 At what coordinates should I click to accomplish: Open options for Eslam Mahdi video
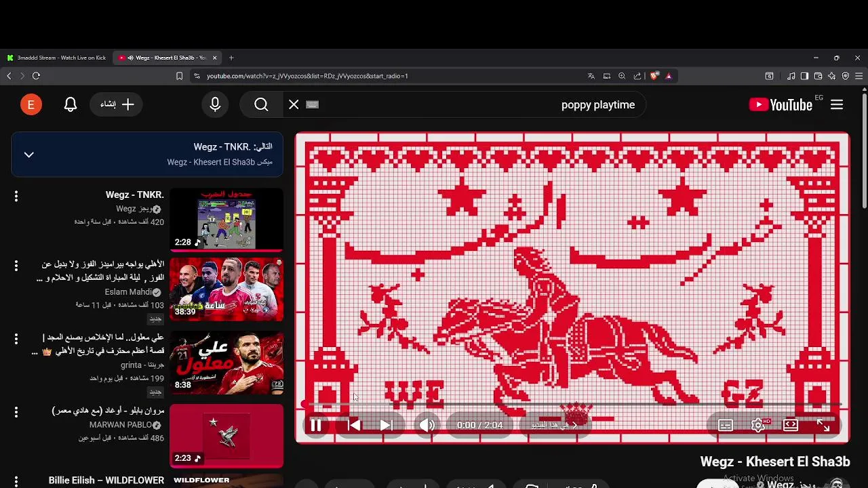coord(16,266)
